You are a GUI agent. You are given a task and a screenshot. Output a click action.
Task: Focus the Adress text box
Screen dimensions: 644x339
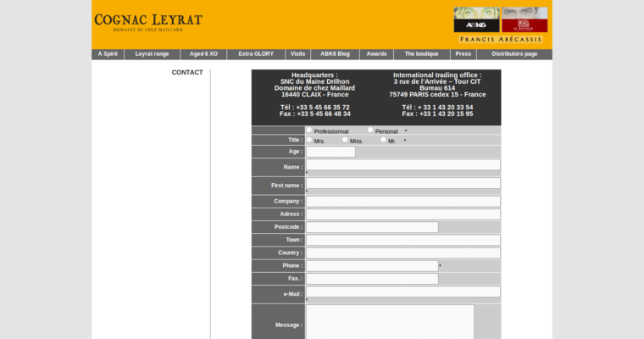(x=403, y=214)
